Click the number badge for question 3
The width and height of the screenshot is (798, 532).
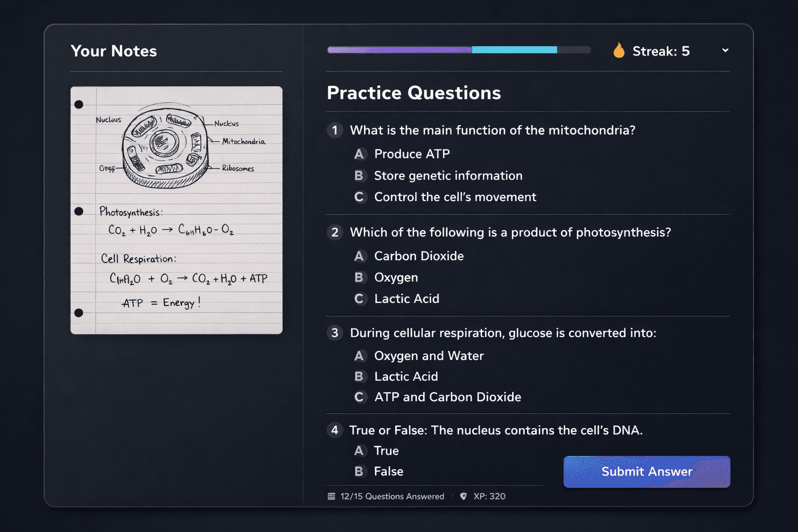pyautogui.click(x=335, y=333)
